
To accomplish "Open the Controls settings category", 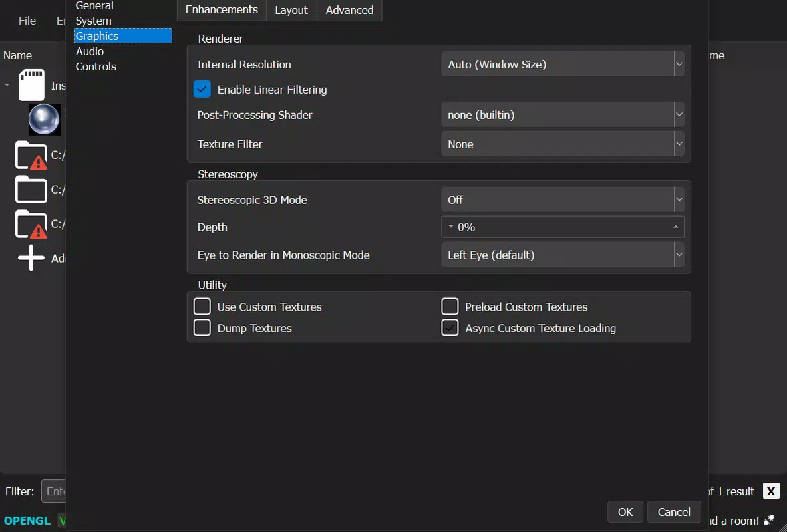I will pyautogui.click(x=123, y=66).
